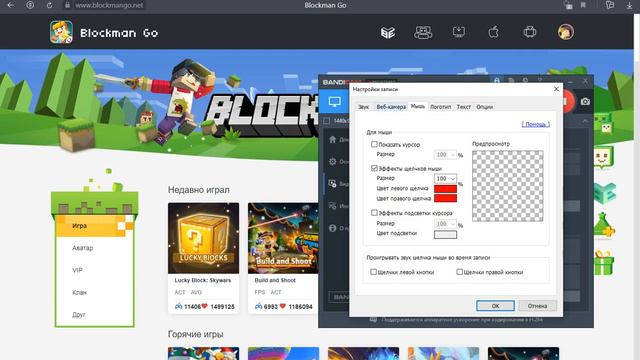Click the PC download monitor icon
Image resolution: width=640 pixels, height=360 pixels.
tap(459, 32)
